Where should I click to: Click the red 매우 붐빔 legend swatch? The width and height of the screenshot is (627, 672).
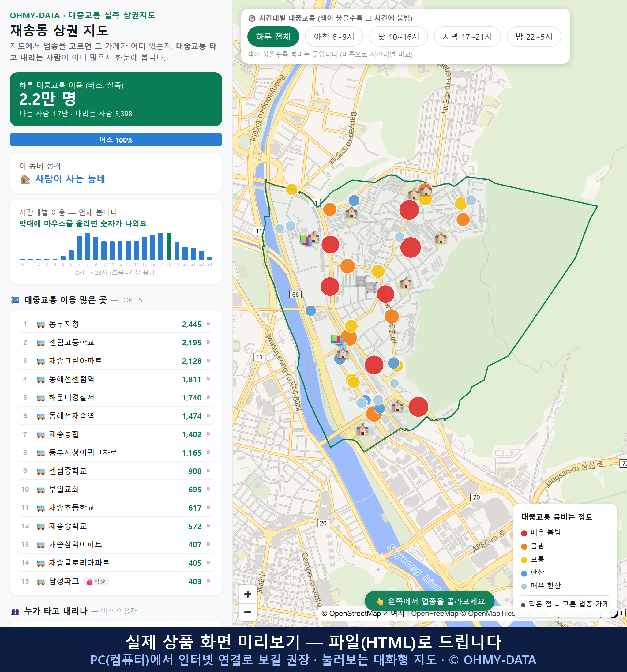[524, 533]
